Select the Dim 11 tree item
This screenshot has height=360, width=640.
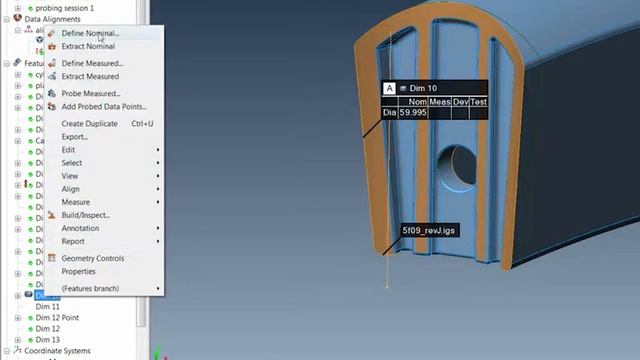pos(47,307)
